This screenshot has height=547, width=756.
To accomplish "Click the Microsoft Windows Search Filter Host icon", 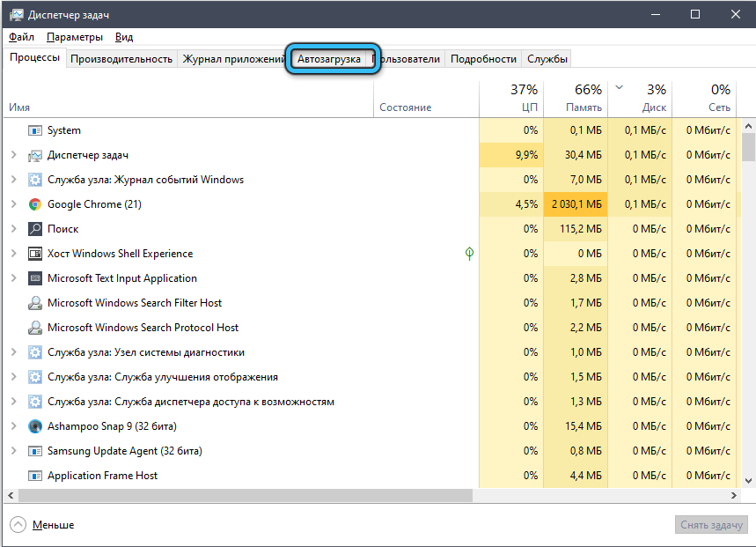I will [x=35, y=303].
